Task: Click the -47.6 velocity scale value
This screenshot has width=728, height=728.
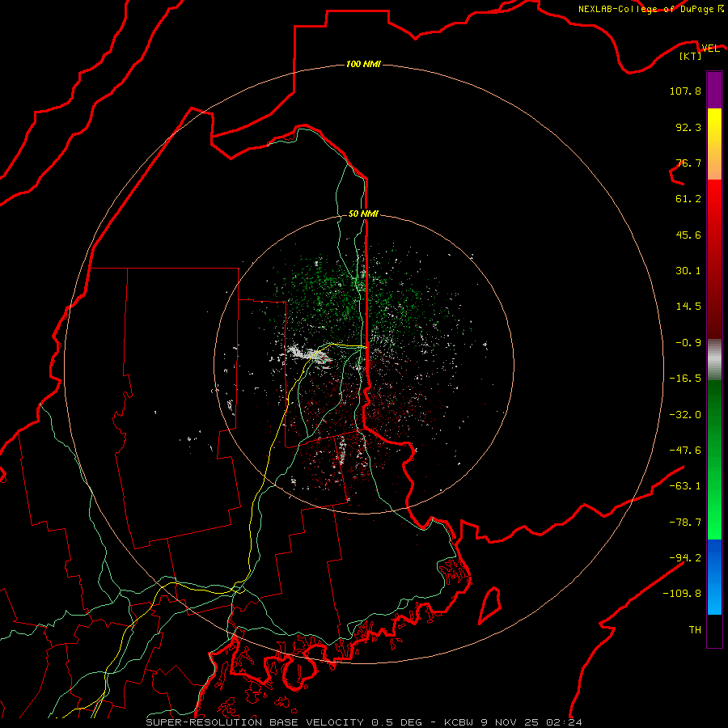Action: coord(685,451)
